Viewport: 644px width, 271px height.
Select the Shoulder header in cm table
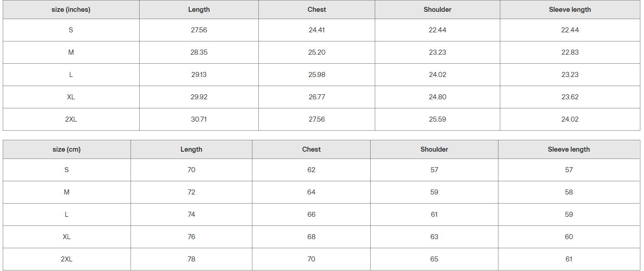pos(434,149)
